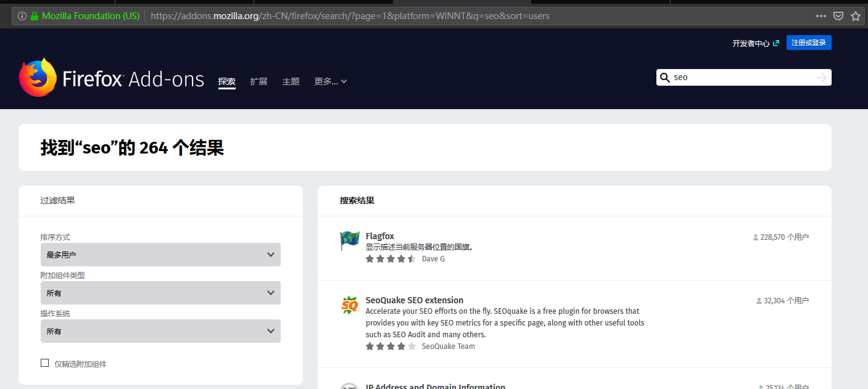Open the Flagfox add-on page
Viewport: 868px width, 389px height.
(x=380, y=236)
